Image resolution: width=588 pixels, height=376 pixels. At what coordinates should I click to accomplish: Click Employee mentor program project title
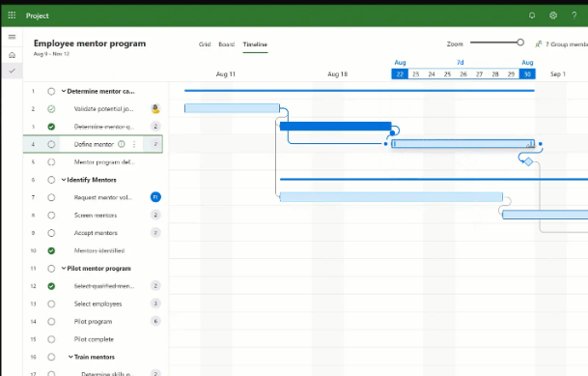(x=90, y=43)
